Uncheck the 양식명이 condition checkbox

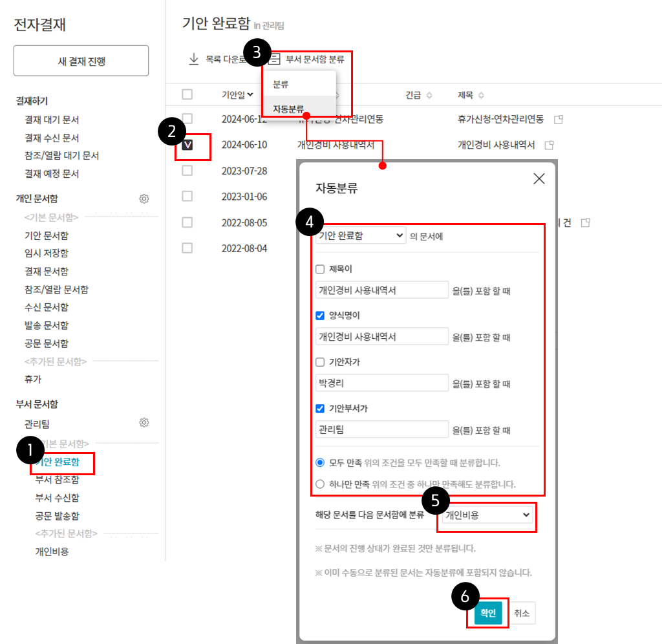320,316
